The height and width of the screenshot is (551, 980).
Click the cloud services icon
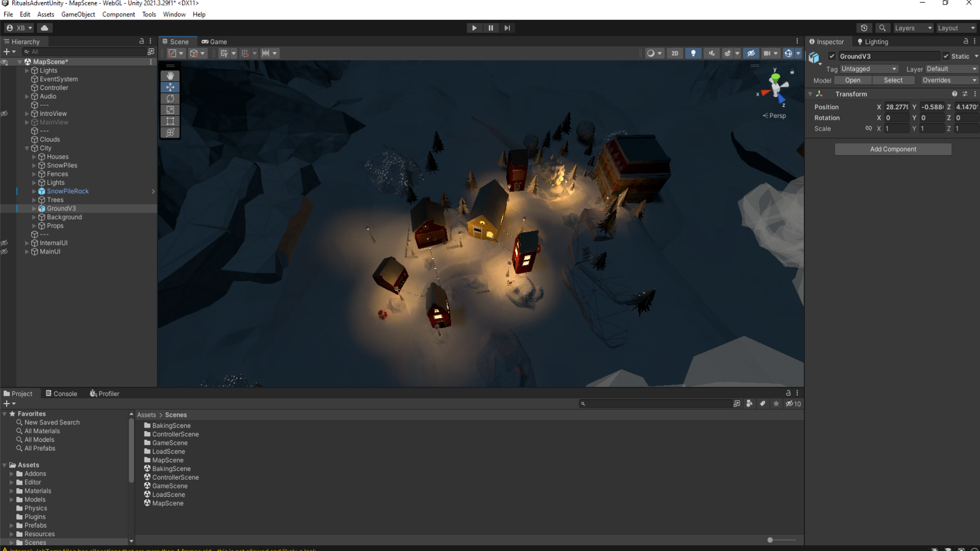tap(44, 28)
